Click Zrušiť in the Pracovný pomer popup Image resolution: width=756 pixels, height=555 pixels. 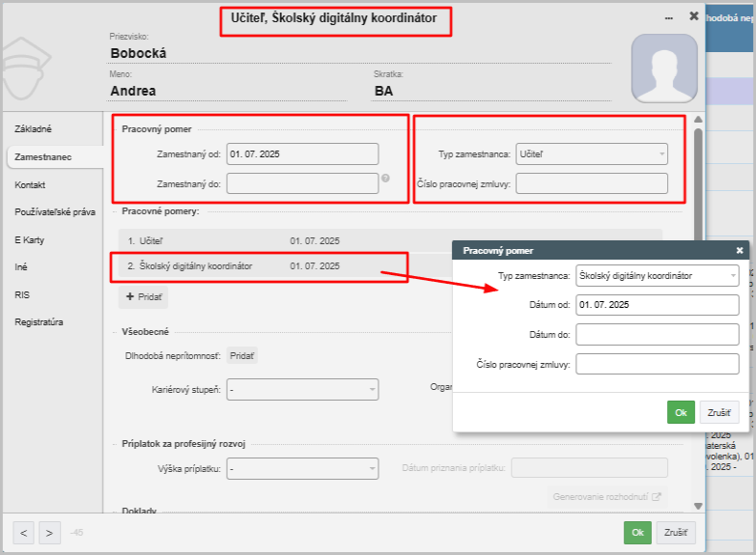point(718,412)
